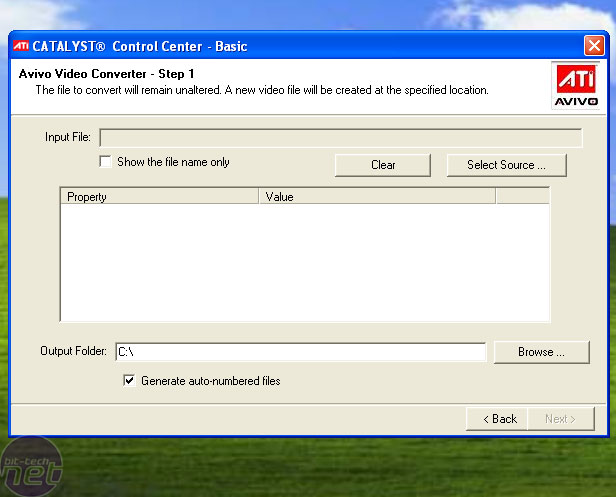Uncheck Generate auto-numbered files
Image resolution: width=616 pixels, height=497 pixels.
click(x=129, y=380)
